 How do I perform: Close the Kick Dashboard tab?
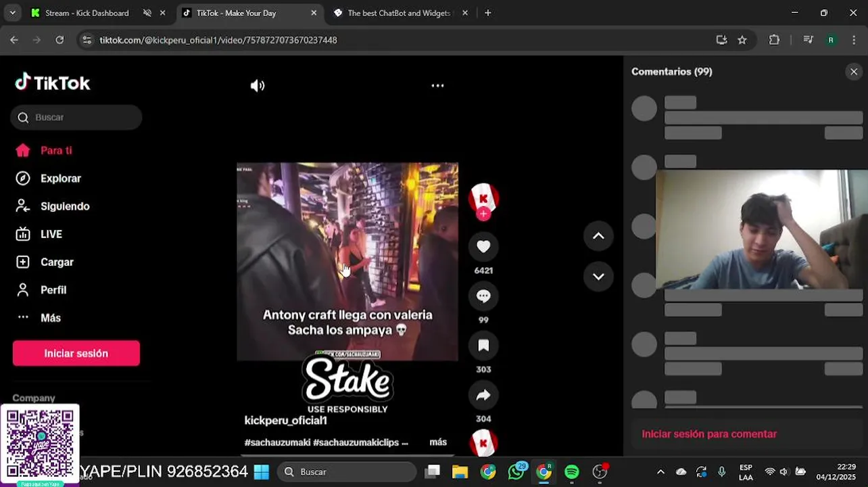coord(162,13)
